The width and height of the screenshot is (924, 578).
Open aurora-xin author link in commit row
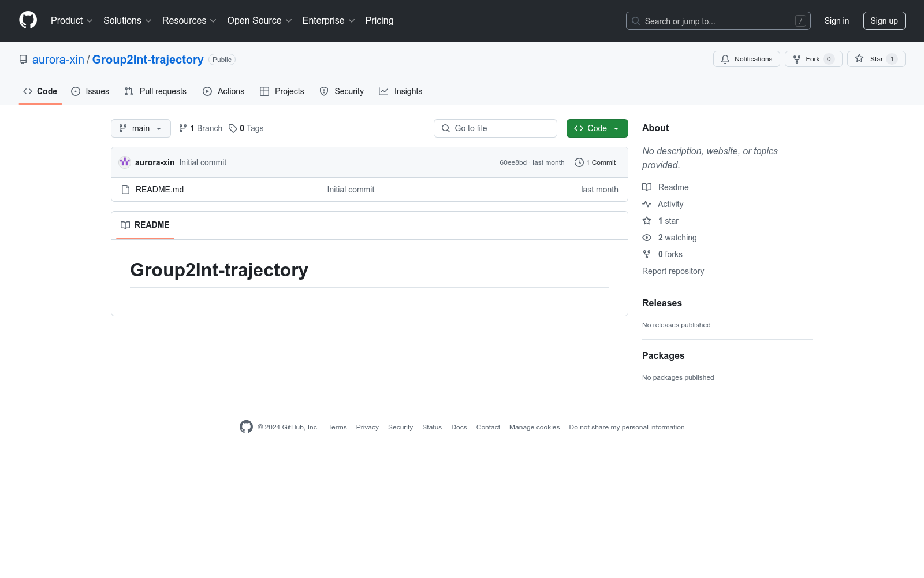(x=155, y=162)
